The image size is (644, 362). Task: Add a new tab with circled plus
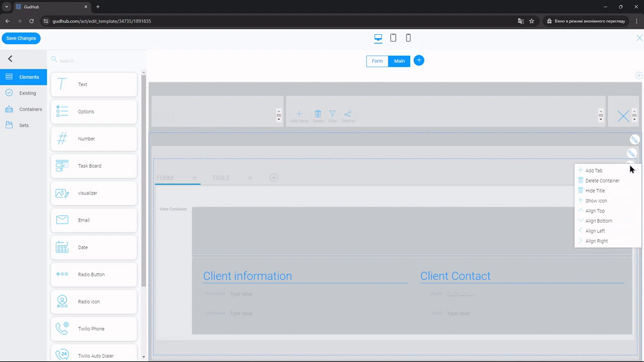(x=274, y=178)
